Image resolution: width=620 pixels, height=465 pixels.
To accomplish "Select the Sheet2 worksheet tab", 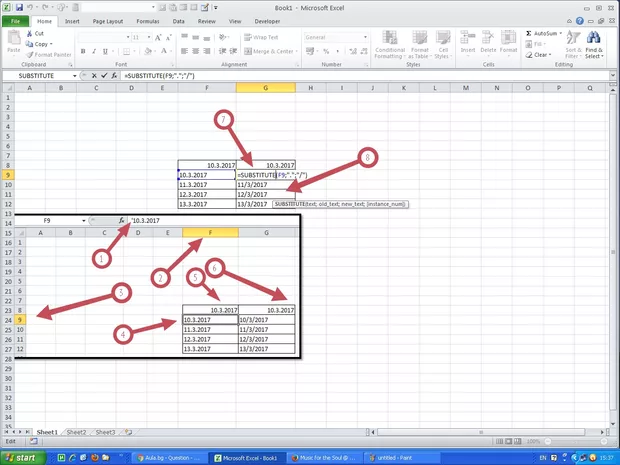I will (x=76, y=432).
